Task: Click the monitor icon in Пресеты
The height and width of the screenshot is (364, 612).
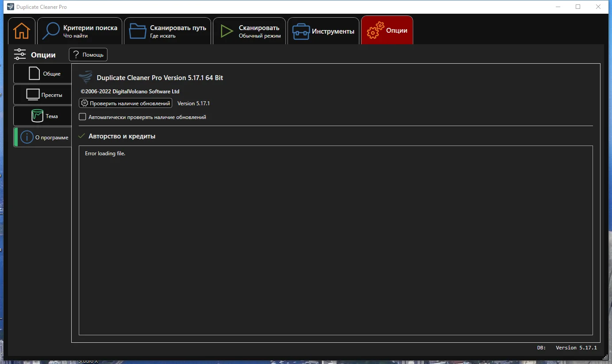Action: 33,95
